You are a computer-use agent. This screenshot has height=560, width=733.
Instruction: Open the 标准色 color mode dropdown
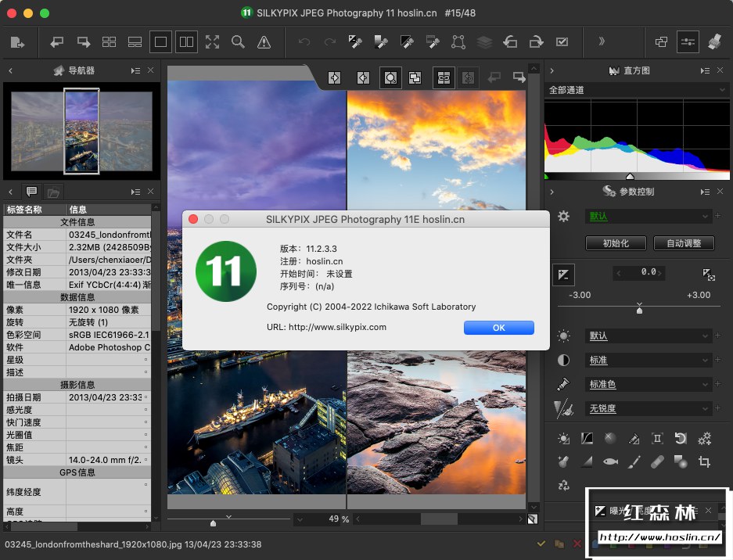point(649,384)
